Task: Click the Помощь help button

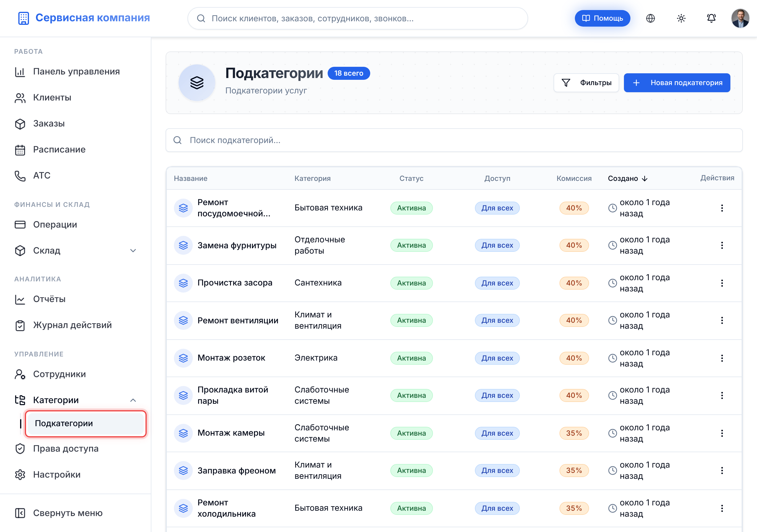Action: click(x=602, y=18)
